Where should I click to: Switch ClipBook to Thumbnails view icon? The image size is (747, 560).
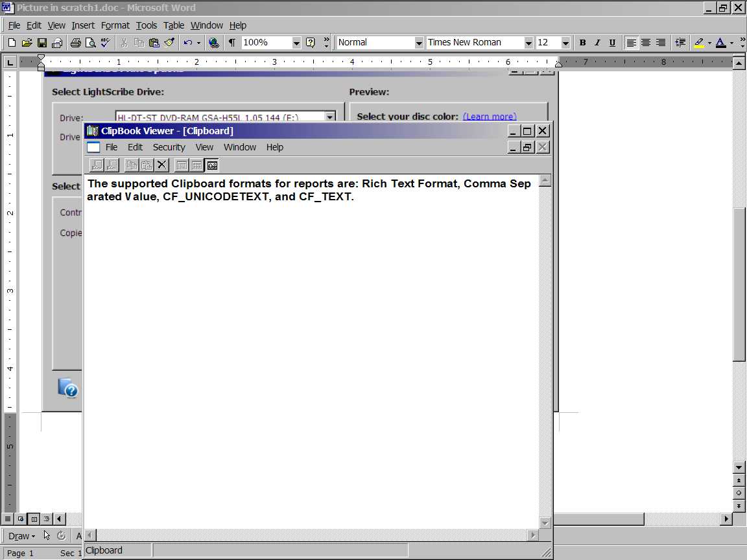[x=196, y=165]
